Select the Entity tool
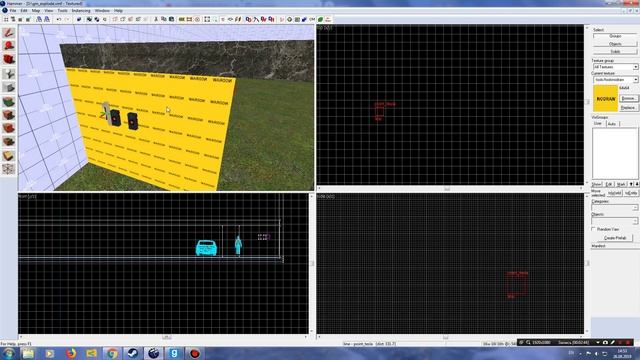 [x=9, y=74]
